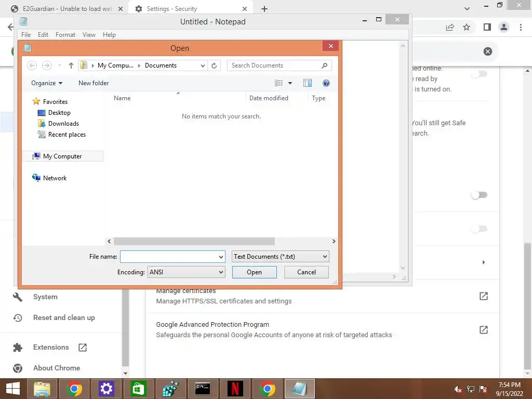
Task: Expand the address bar path dropdown
Action: point(203,65)
